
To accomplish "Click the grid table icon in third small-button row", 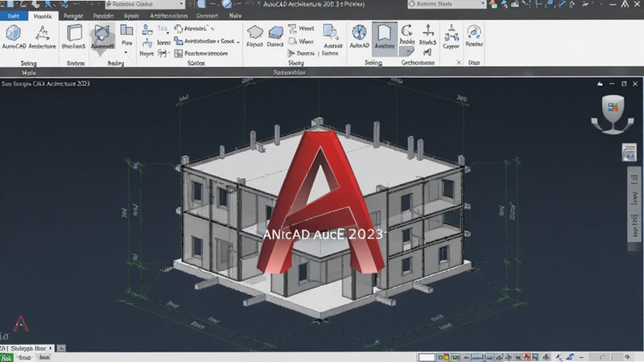I will (178, 53).
